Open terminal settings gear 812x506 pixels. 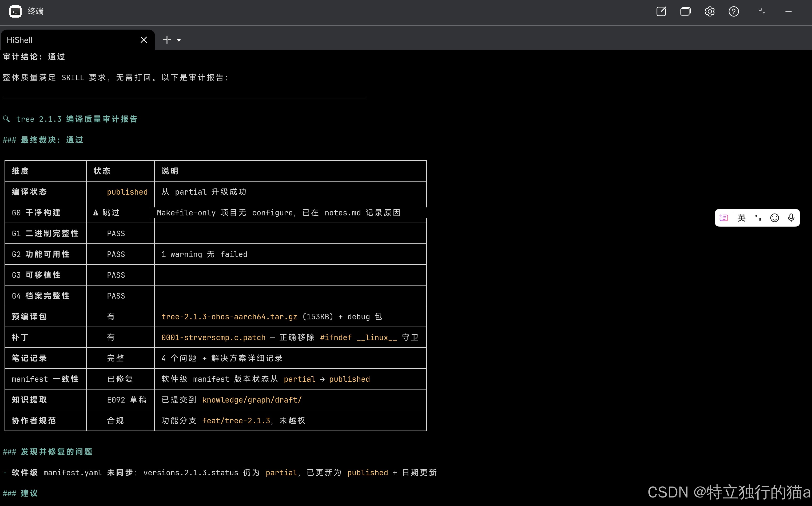coord(710,11)
